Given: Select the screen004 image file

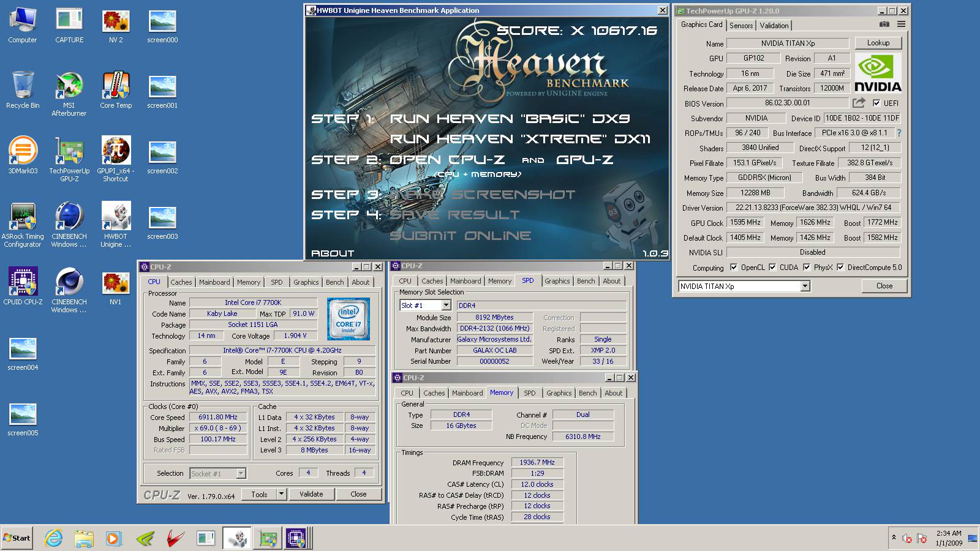Looking at the screenshot, I should (x=23, y=353).
